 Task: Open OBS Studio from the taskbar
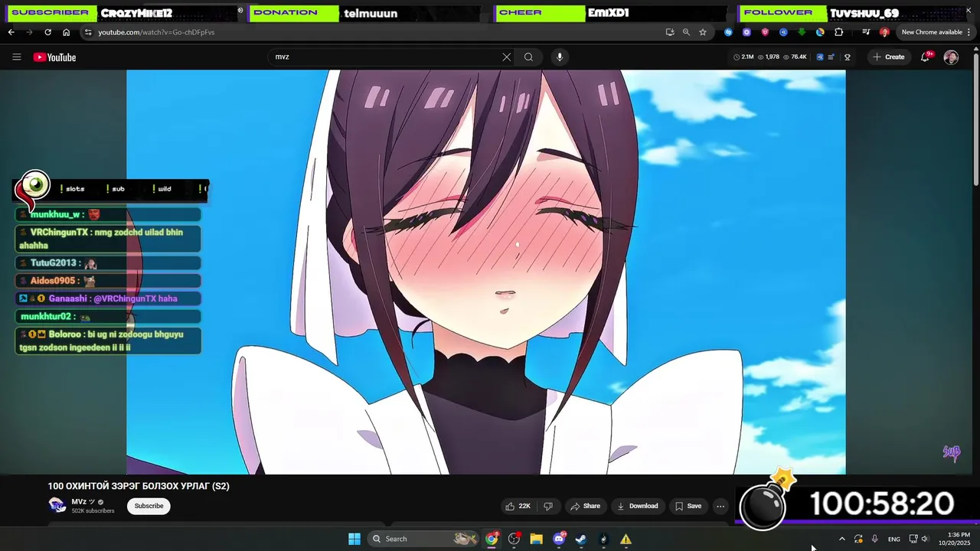tap(514, 539)
